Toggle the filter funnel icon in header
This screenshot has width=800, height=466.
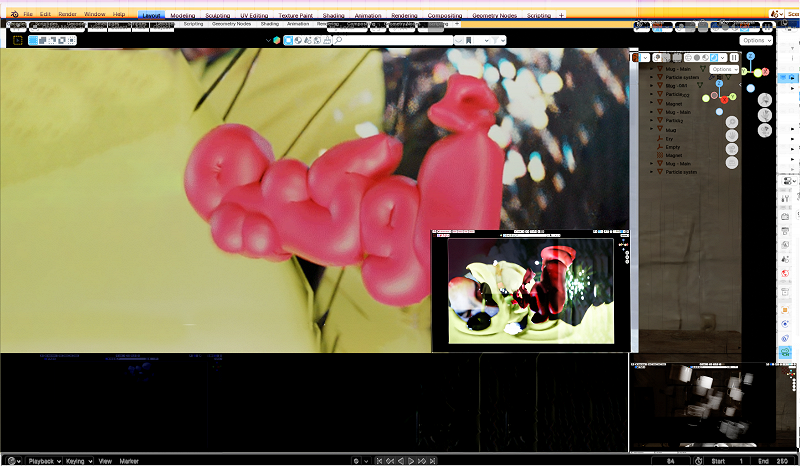[x=497, y=40]
